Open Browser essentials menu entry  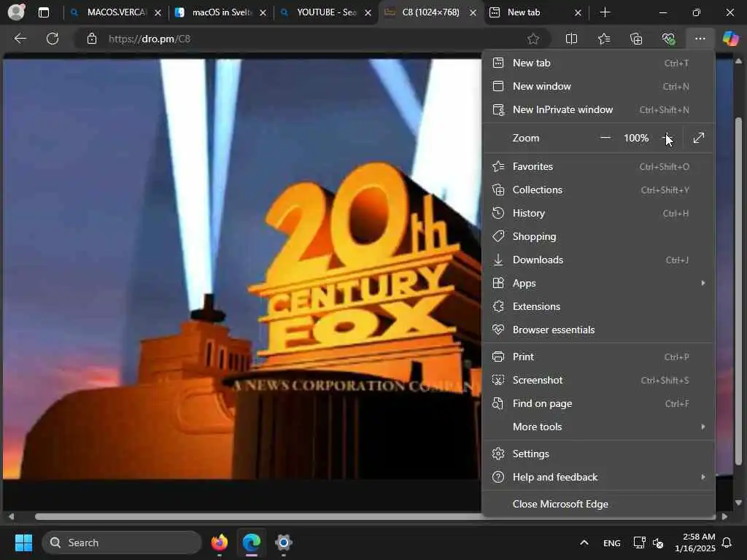tap(598, 330)
